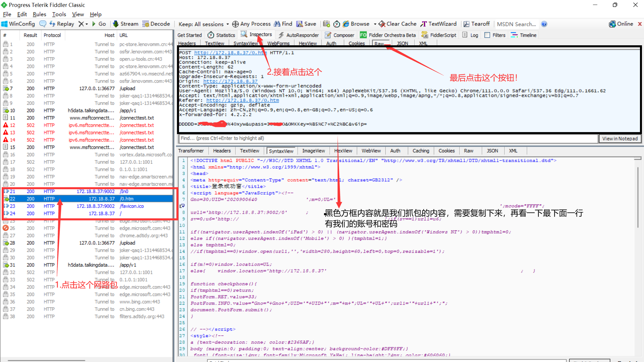The height and width of the screenshot is (362, 644).
Task: Switch to the Statistics tab
Action: (x=221, y=35)
